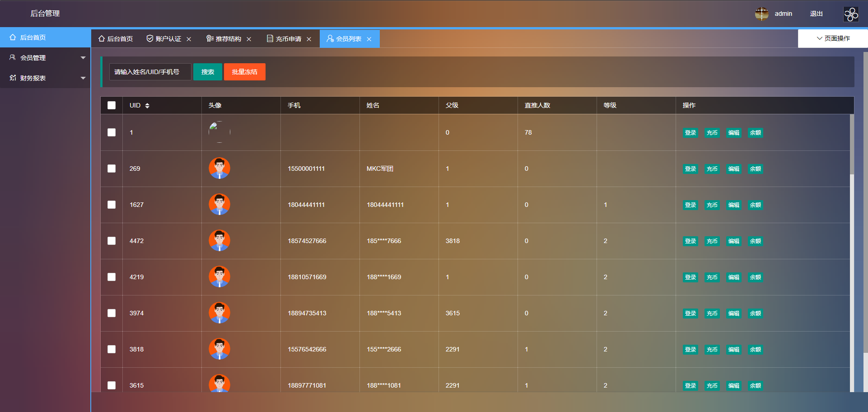Check the checkbox for UID 3615

(x=112, y=385)
